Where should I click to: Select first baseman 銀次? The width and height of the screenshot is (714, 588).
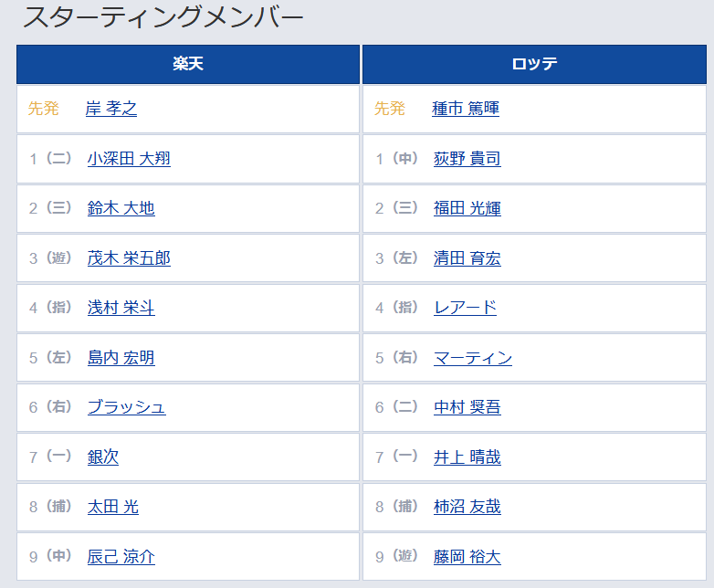point(102,457)
